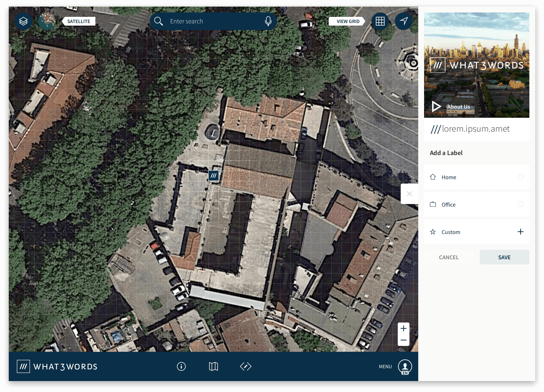Screen dimensions: 544x392
Task: Click the VIEW GRID label
Action: click(x=347, y=21)
